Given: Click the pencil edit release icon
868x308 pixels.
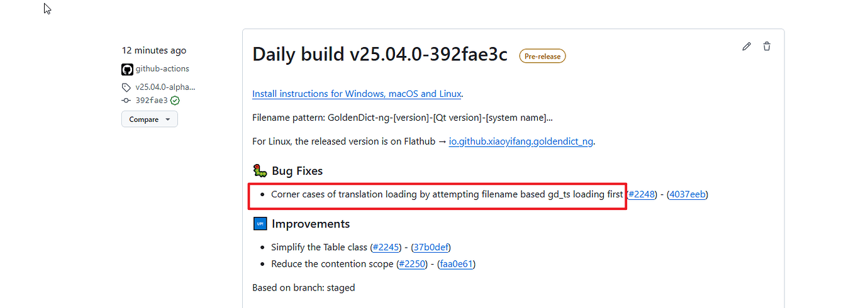Looking at the screenshot, I should [x=747, y=47].
